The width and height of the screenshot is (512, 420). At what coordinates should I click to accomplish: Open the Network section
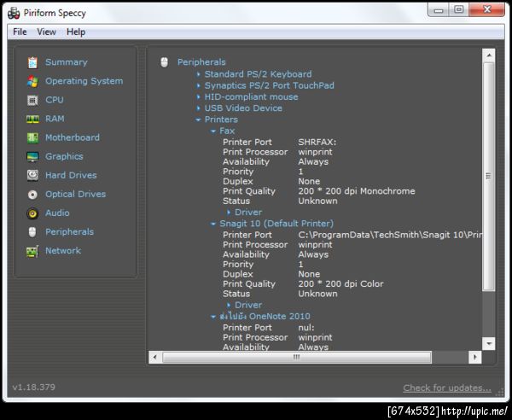tap(63, 251)
